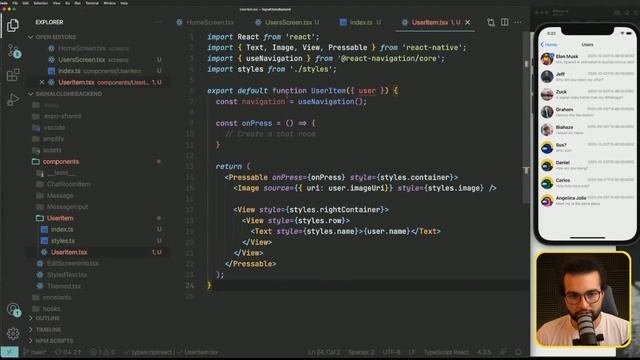Viewport: 640px width, 360px height.
Task: Open the editor More Actions ellipsis
Action: pos(518,22)
